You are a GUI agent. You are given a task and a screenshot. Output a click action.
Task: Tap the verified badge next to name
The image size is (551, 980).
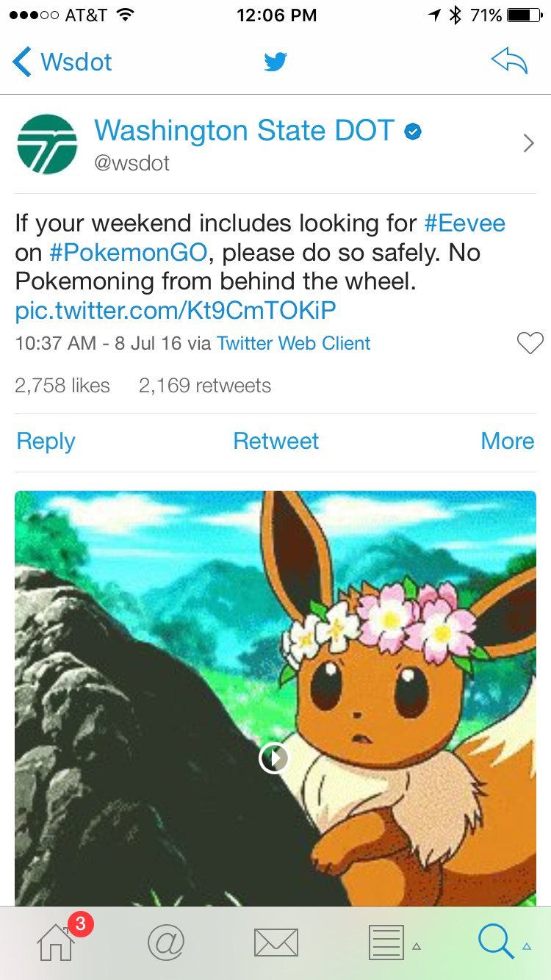coord(414,131)
